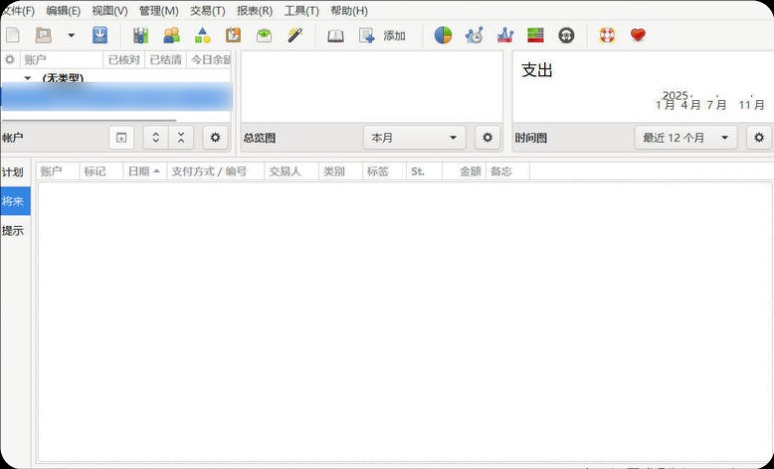Screen dimensions: 774x469
Task: Open the categories manager shapes icon
Action: tap(202, 36)
